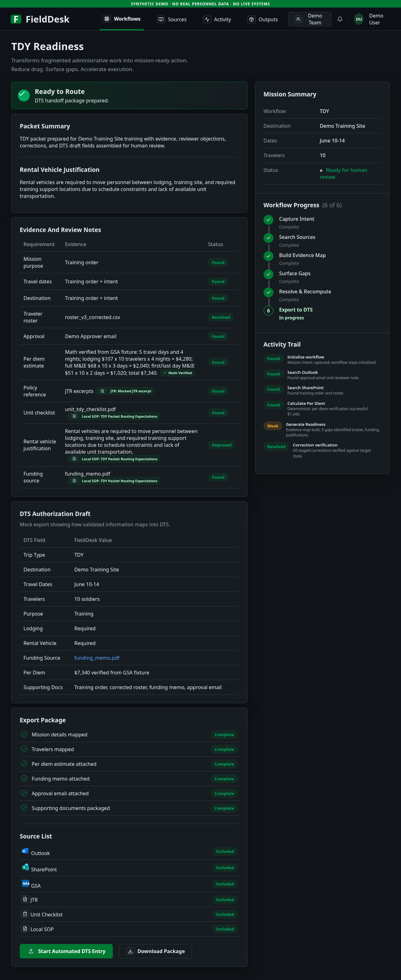Screen dimensions: 401x980
Task: Open the Activity tab
Action: pyautogui.click(x=217, y=19)
